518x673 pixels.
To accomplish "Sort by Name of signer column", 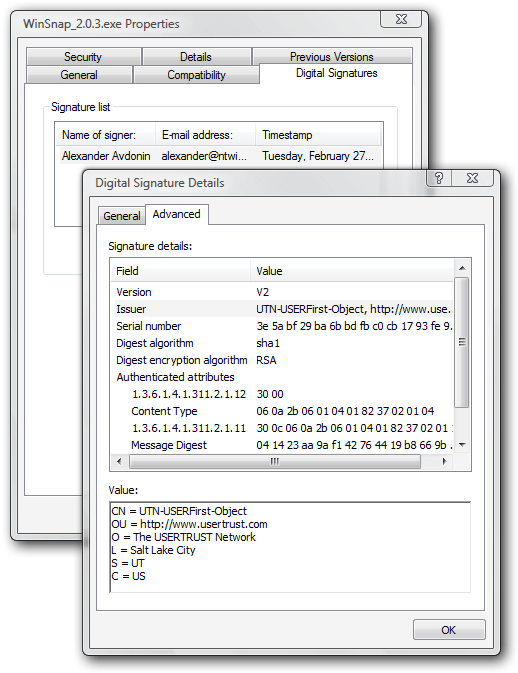I will click(x=105, y=135).
